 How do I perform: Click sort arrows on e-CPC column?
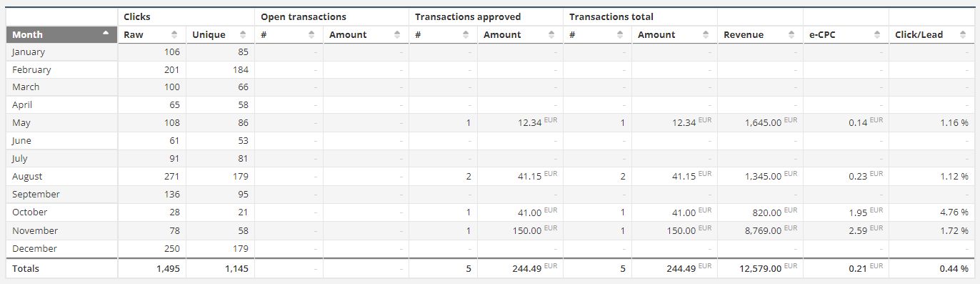click(877, 34)
